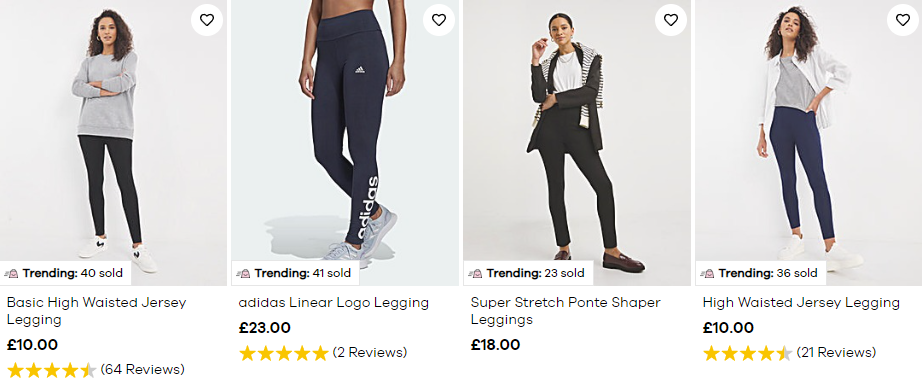
Task: Add Super Stretch Ponte Shaper Leggings to wishlist
Action: 671,20
